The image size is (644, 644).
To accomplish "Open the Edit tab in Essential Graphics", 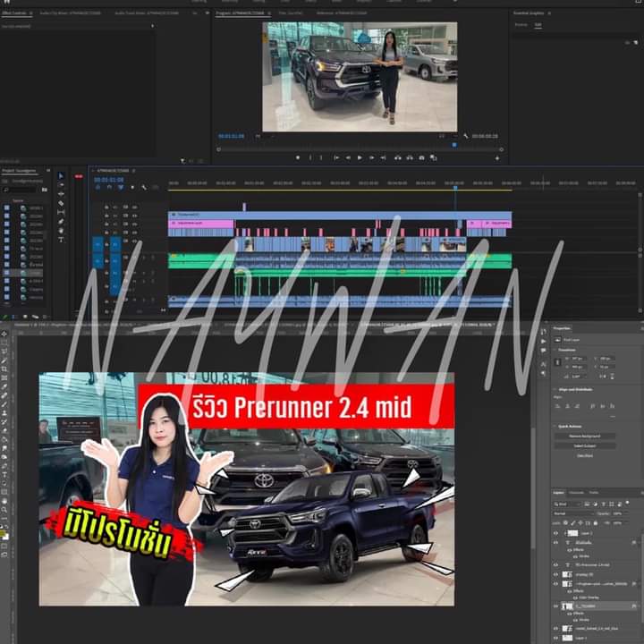I will point(538,25).
